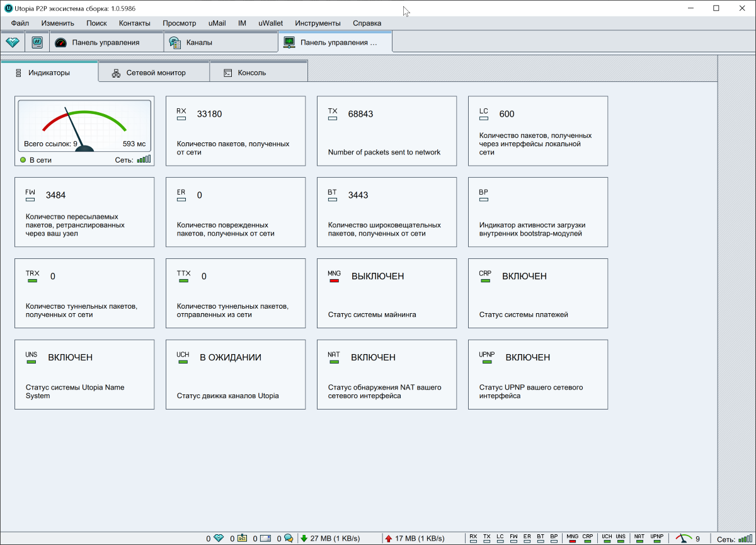Open the Поиск menu

coord(96,23)
